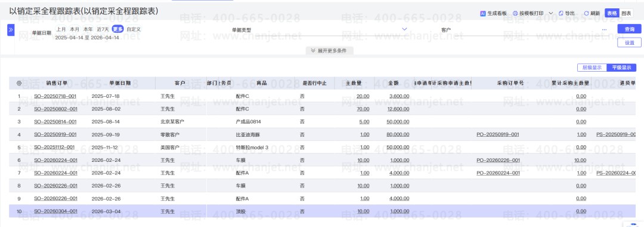The width and height of the screenshot is (644, 227).
Task: Click the 设置 button
Action: (629, 43)
